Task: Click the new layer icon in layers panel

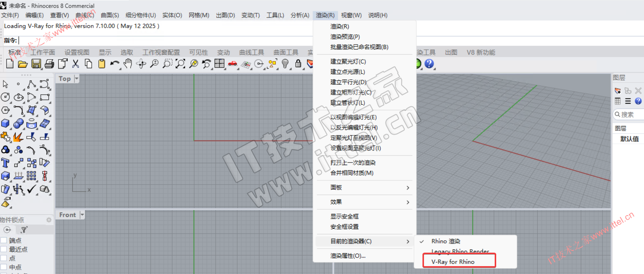Action: 617,91
